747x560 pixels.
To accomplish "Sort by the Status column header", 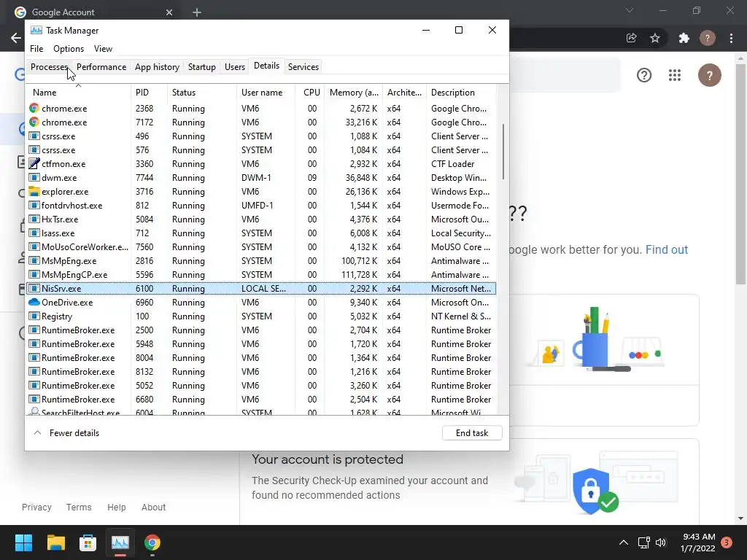I will pos(201,93).
